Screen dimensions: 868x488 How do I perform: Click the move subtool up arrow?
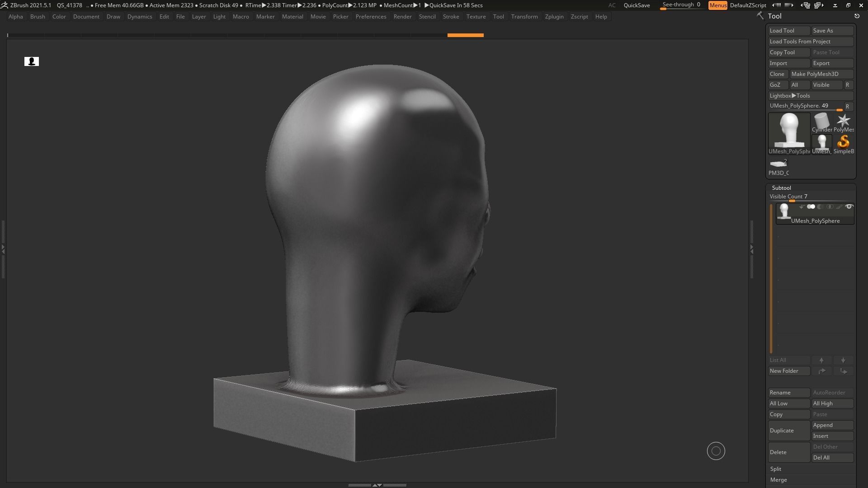click(821, 360)
